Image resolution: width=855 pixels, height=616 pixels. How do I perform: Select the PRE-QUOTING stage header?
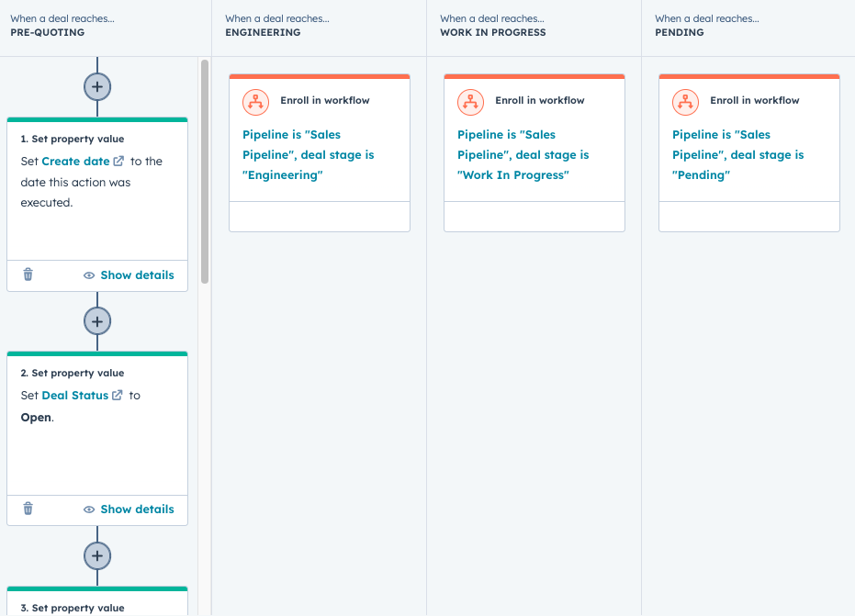pos(48,31)
